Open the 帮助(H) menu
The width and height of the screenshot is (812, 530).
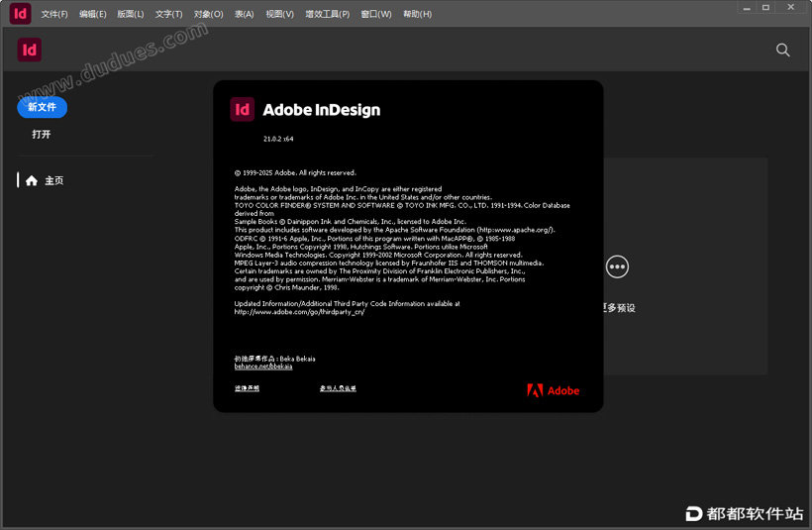[418, 14]
